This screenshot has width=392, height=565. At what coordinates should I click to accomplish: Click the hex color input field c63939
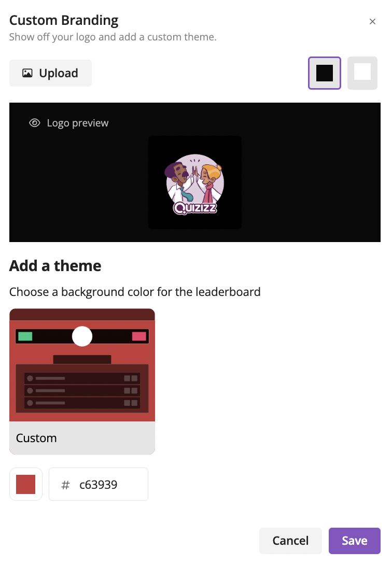(x=99, y=484)
